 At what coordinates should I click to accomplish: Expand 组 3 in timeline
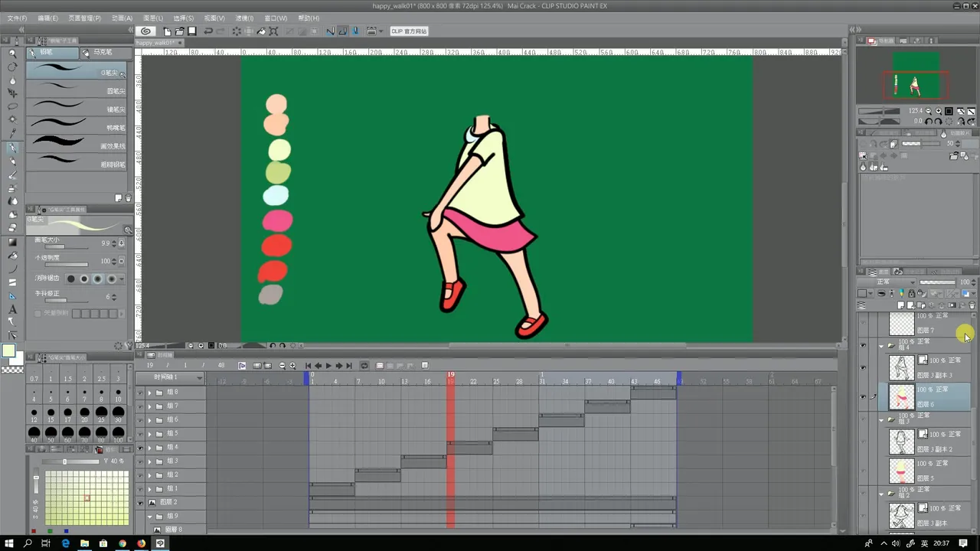coord(150,461)
